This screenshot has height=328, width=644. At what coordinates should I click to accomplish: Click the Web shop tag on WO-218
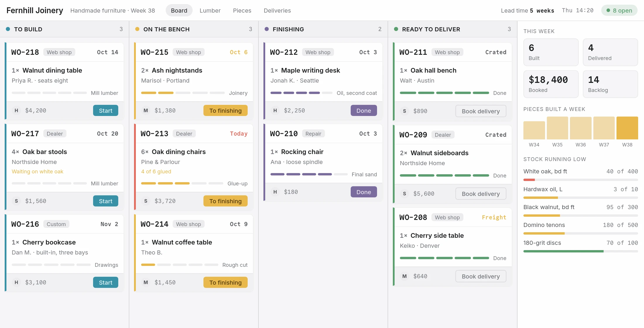(59, 52)
